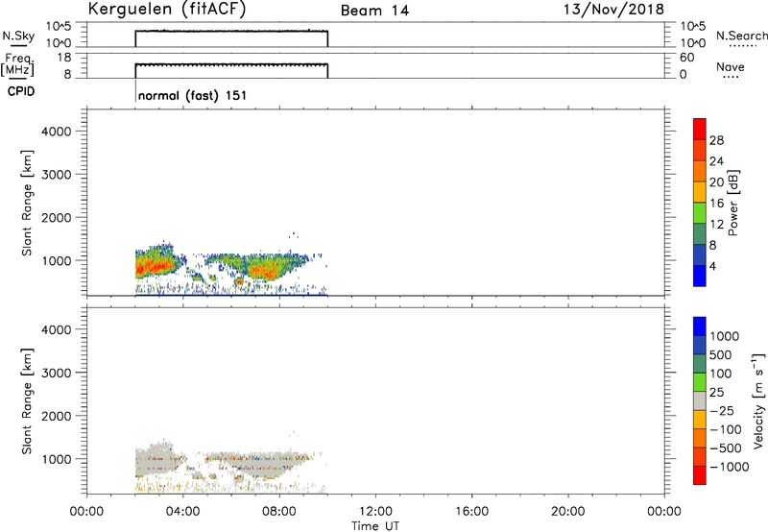Click 4000 tick on power panel axis
This screenshot has height=532, width=768.
57,132
